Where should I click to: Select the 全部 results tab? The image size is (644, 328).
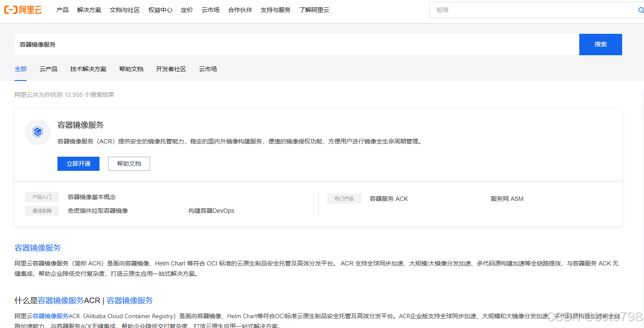point(21,69)
